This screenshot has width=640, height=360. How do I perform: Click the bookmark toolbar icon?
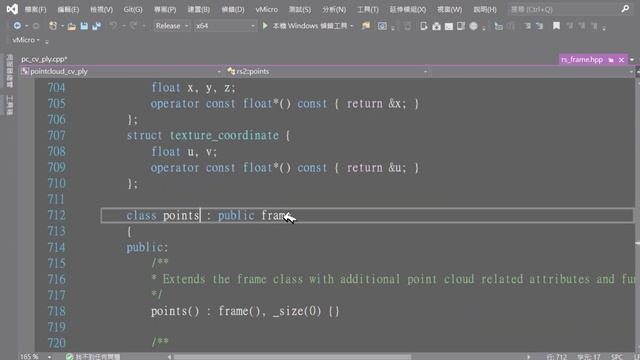click(x=556, y=26)
